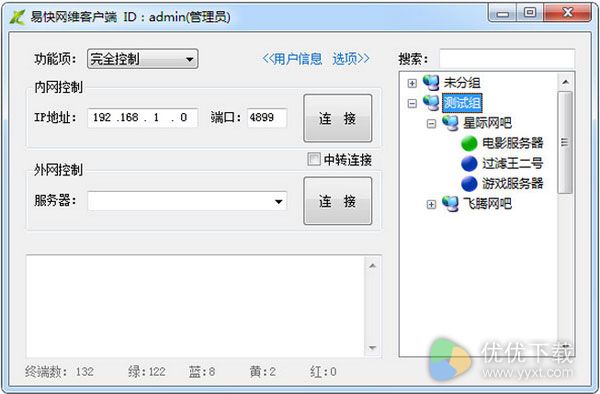Click the 绿:122 status text
The height and width of the screenshot is (394, 600).
(147, 372)
